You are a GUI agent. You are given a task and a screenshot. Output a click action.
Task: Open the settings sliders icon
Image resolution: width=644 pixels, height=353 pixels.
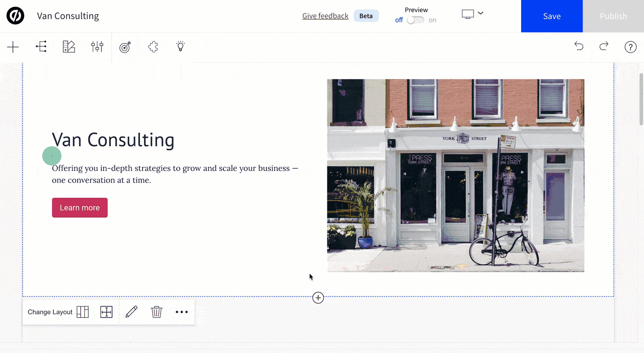coord(97,47)
